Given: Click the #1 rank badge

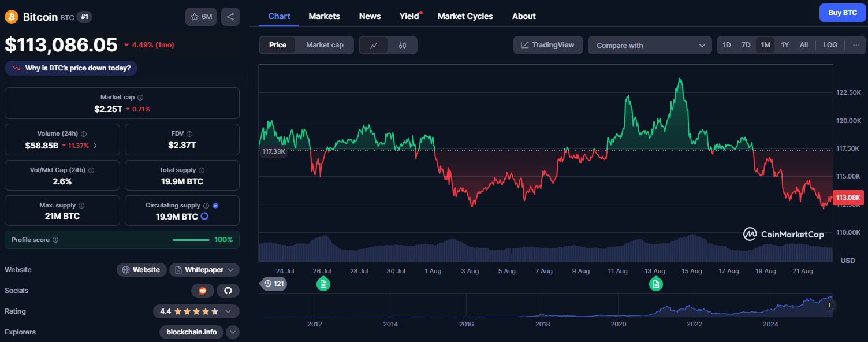Looking at the screenshot, I should tap(84, 17).
